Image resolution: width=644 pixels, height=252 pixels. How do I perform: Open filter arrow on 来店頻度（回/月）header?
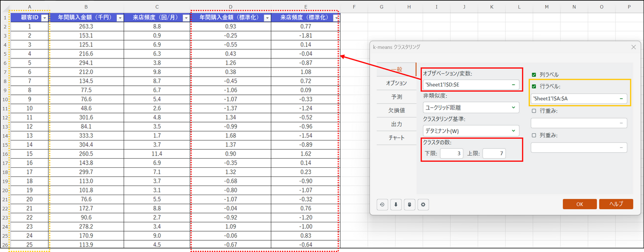point(186,18)
